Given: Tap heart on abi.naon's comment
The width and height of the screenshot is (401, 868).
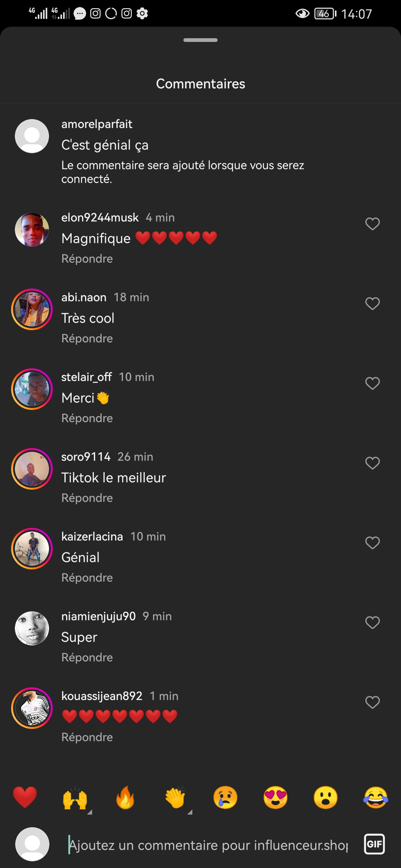Looking at the screenshot, I should point(372,303).
